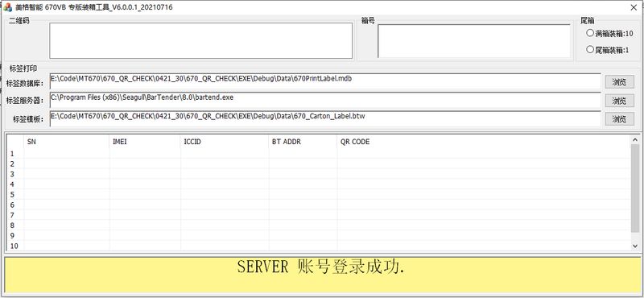Close the 装箱工具 window

click(634, 7)
